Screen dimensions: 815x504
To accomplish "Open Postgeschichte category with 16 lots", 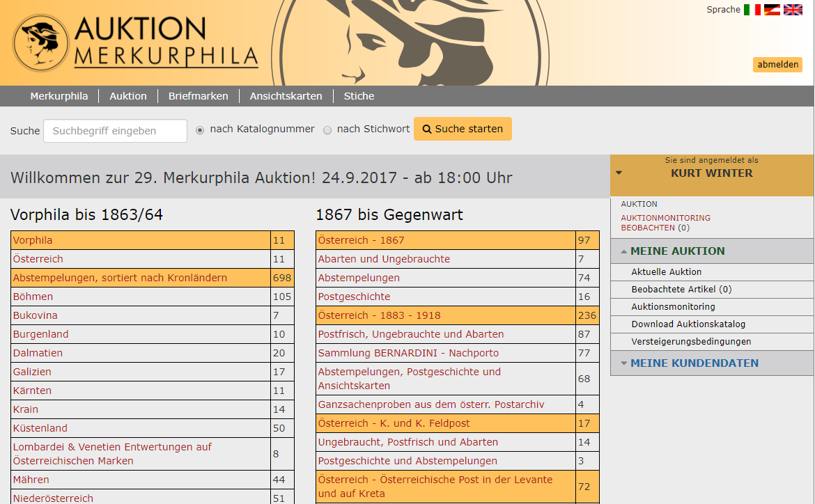I will tap(354, 297).
